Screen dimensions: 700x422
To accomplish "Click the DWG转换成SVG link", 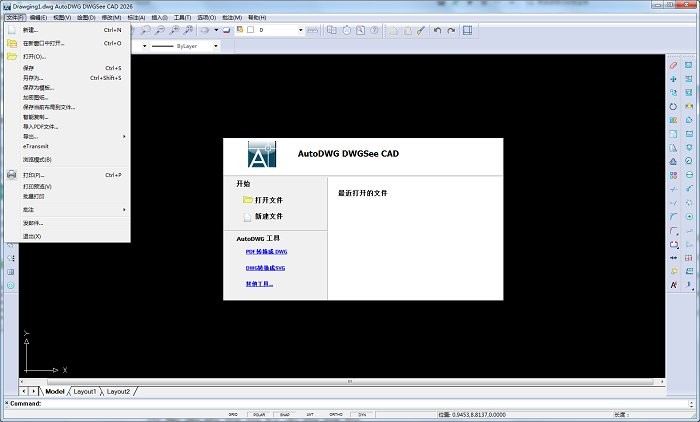I will click(x=266, y=268).
